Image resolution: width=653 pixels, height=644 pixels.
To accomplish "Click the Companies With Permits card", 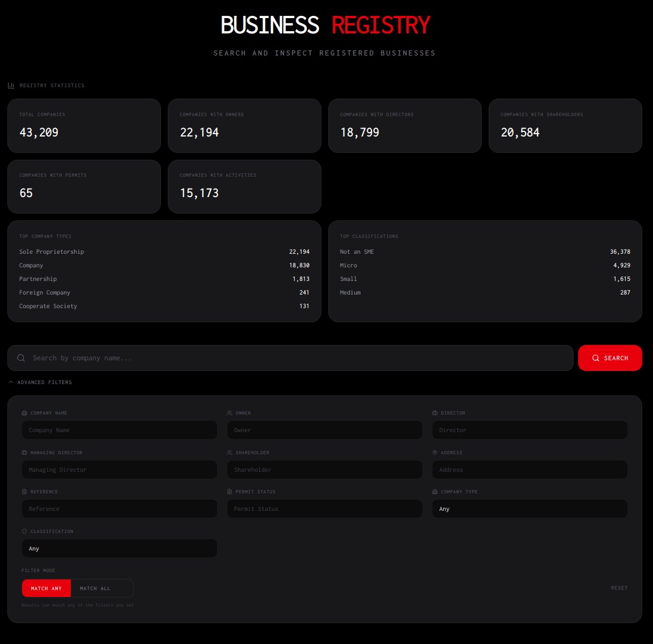I will click(84, 187).
